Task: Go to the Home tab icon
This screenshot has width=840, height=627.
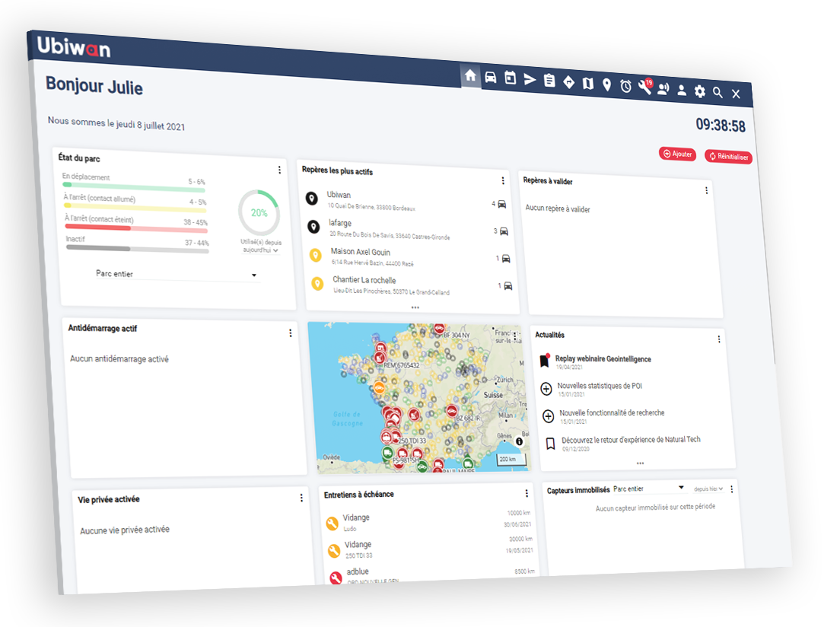Action: coord(471,76)
